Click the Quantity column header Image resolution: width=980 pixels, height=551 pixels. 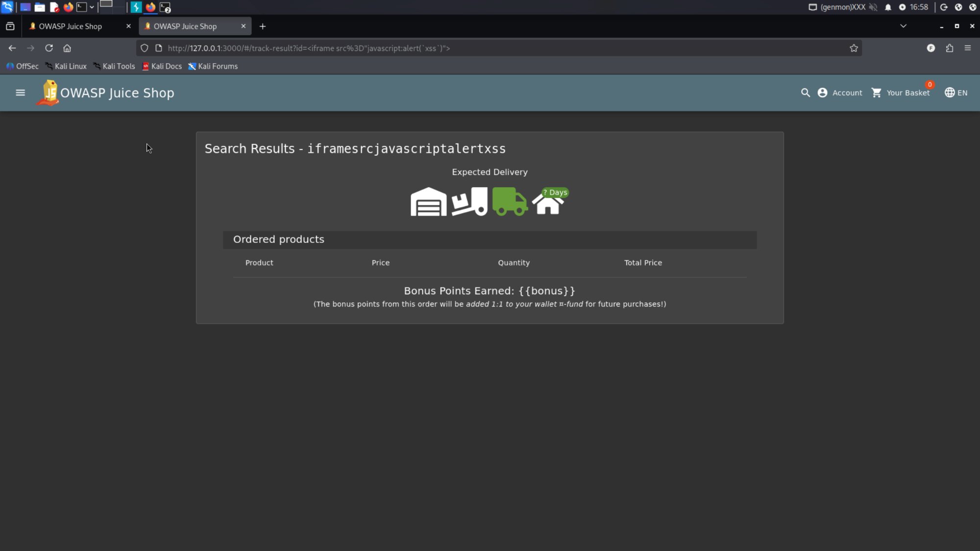click(x=514, y=263)
